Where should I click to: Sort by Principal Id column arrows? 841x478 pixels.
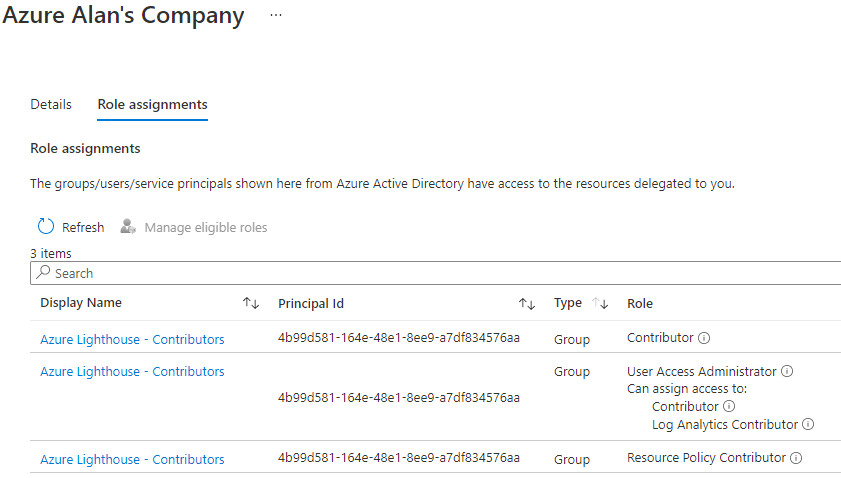[x=526, y=303]
